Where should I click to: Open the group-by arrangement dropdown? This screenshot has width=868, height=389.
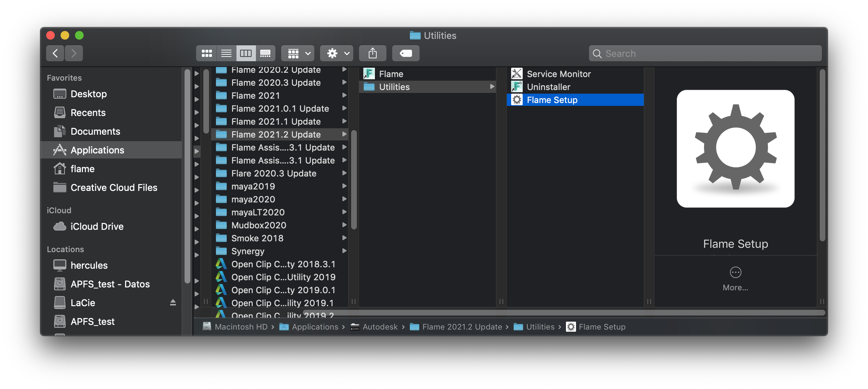pos(298,53)
